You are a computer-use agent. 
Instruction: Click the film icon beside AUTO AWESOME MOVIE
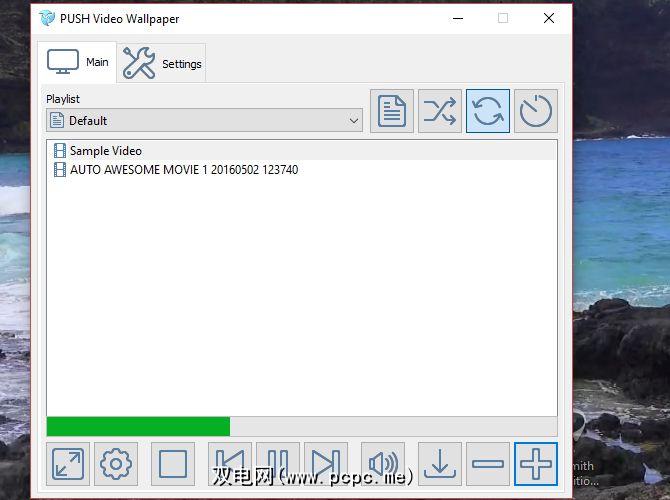tap(60, 170)
